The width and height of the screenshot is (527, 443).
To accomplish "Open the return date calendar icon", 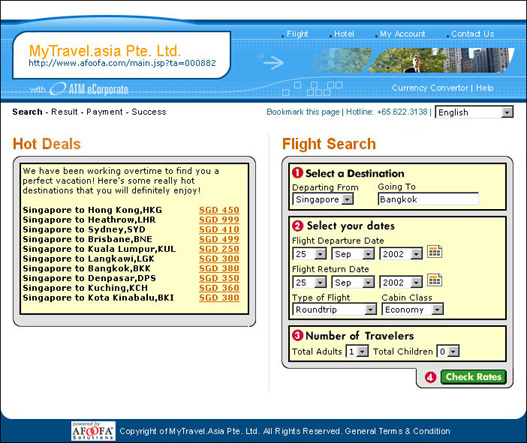I will (x=435, y=280).
